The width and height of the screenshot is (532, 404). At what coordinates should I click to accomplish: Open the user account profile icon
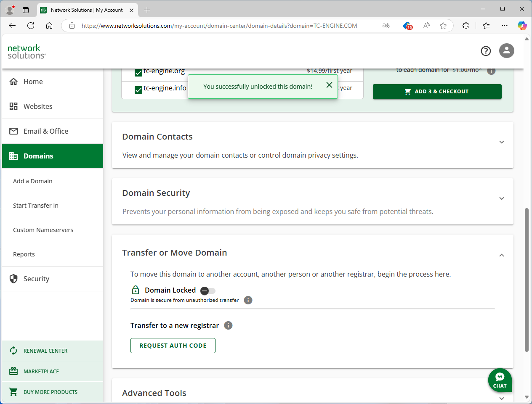point(506,51)
